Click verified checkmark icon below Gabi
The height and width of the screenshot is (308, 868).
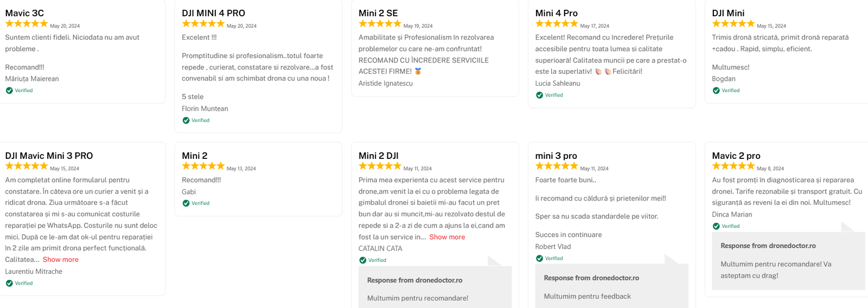click(186, 203)
